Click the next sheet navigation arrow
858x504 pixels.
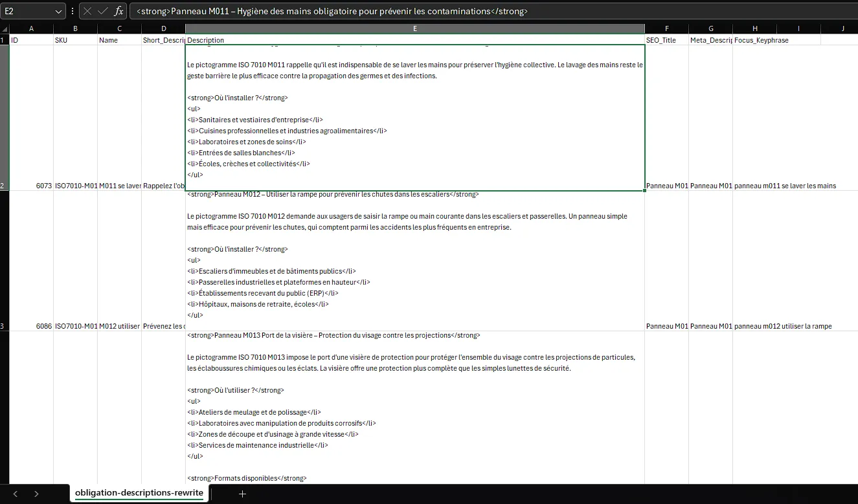36,494
